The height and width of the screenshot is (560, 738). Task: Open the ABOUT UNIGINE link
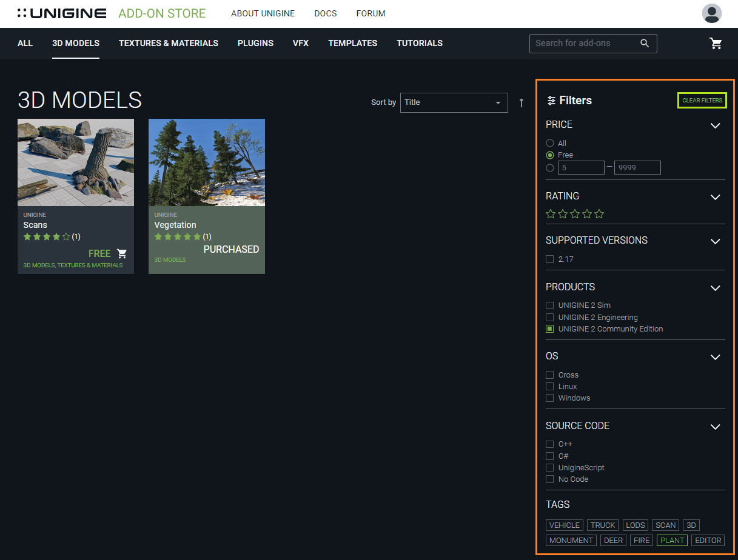[x=263, y=13]
